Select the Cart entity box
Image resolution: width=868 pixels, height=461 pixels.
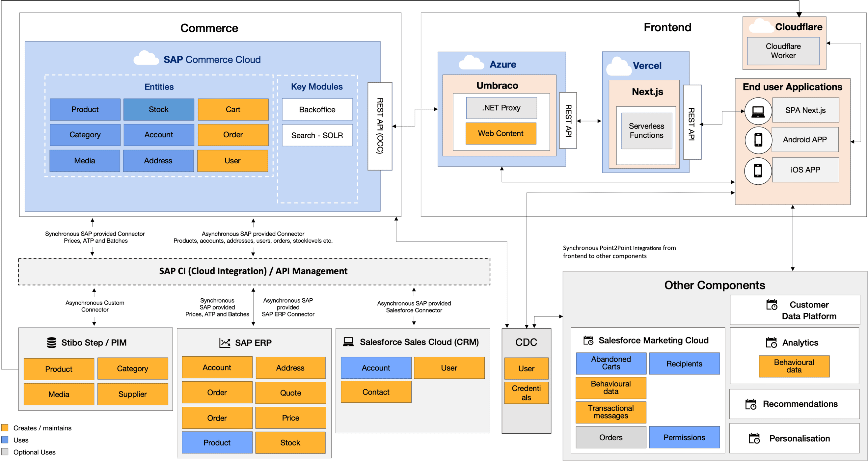click(x=233, y=110)
